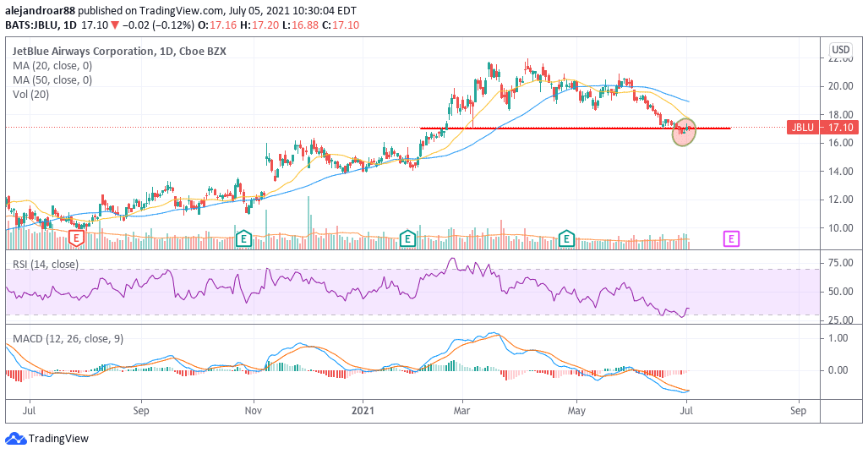
Task: Open the green E earnings marker near Nov
Action: [243, 238]
